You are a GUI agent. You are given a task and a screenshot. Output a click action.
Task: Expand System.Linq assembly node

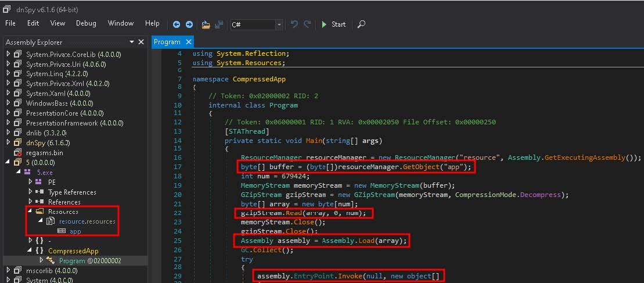pyautogui.click(x=8, y=74)
